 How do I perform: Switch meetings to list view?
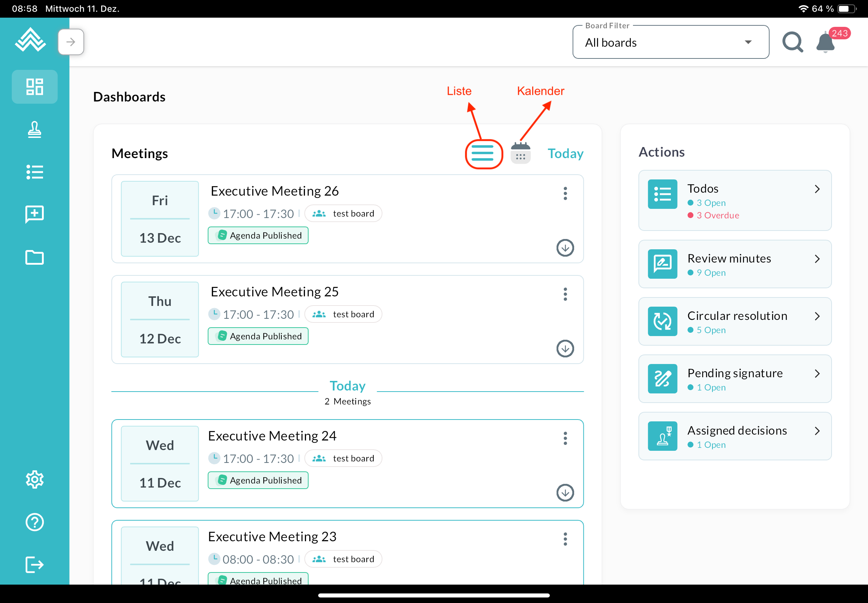point(483,154)
